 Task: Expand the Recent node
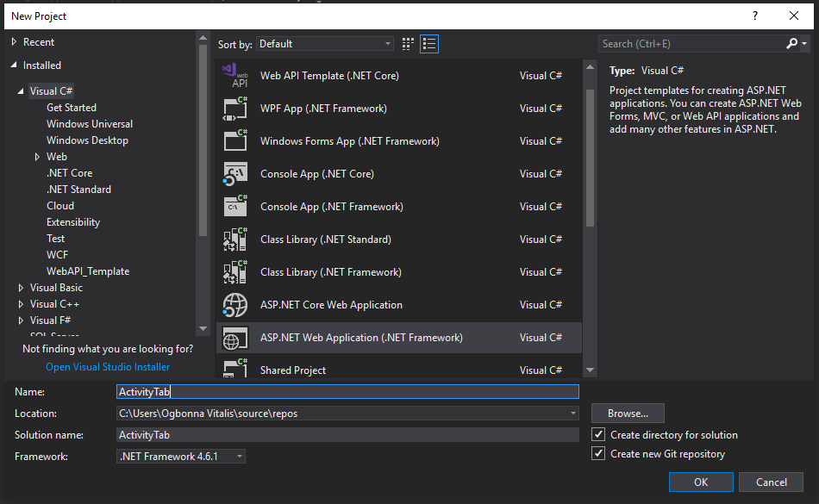14,41
